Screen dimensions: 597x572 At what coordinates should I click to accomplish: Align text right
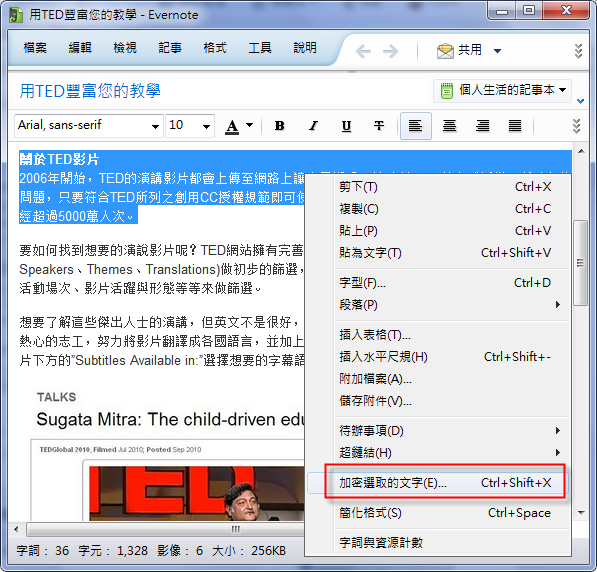(482, 126)
